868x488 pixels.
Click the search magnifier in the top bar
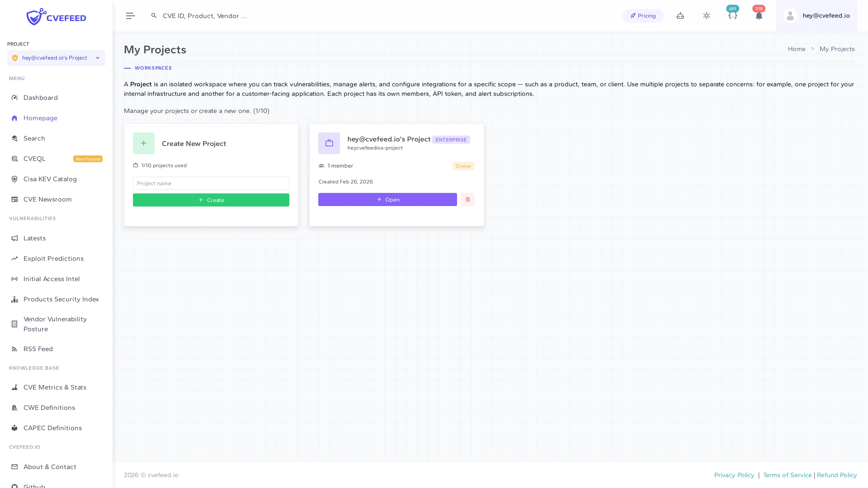pos(154,16)
